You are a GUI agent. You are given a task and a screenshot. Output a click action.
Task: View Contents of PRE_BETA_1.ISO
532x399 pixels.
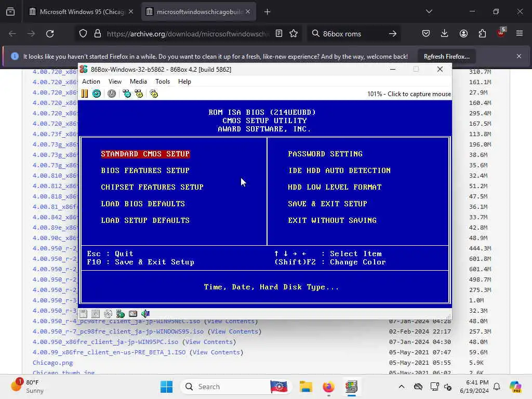pos(216,353)
